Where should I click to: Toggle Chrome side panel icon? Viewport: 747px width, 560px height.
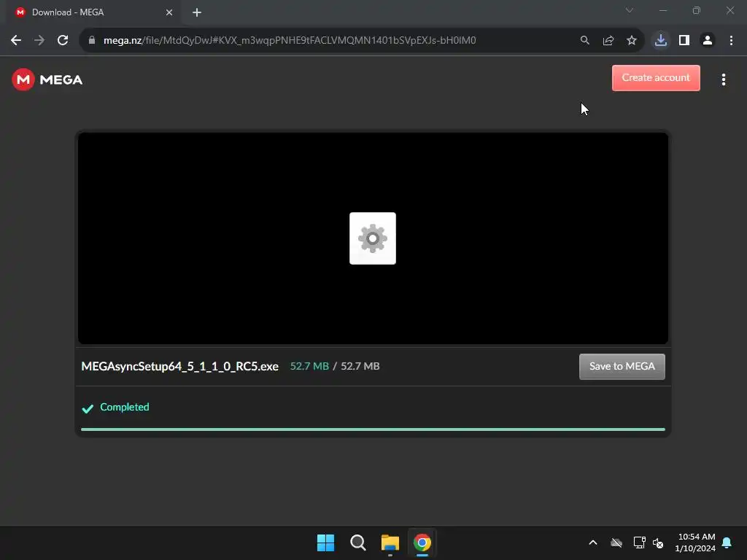(684, 41)
